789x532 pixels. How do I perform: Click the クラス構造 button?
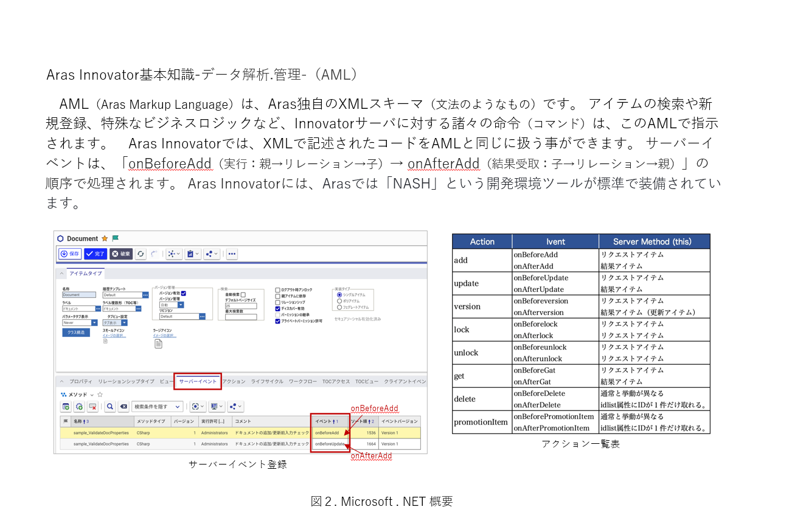point(76,333)
